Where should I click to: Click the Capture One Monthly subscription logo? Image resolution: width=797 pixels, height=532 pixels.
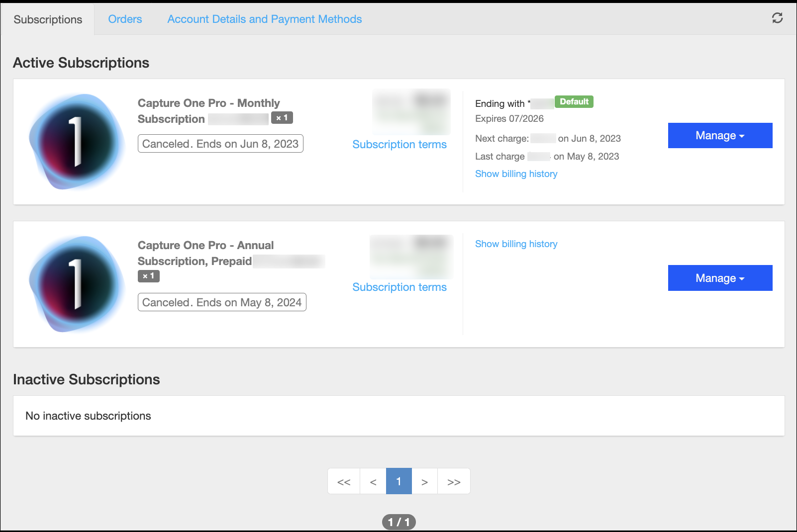[77, 142]
